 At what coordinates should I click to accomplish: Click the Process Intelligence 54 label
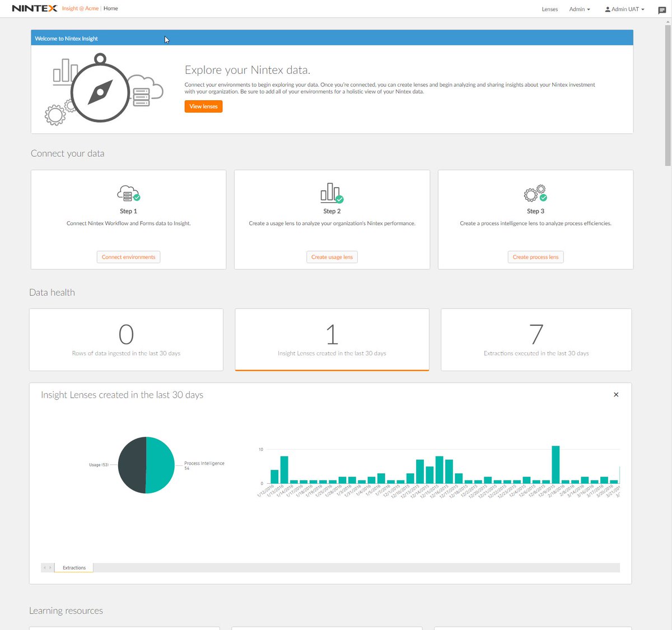(204, 465)
